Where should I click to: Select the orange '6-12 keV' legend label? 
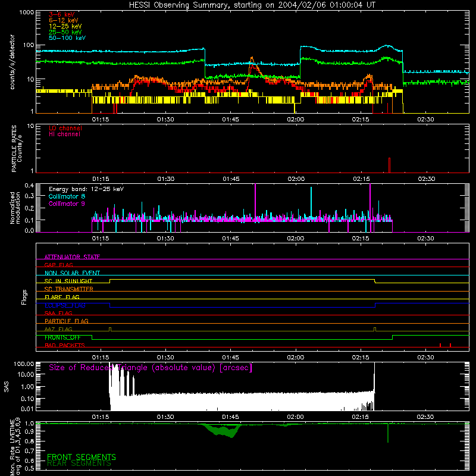click(x=64, y=20)
